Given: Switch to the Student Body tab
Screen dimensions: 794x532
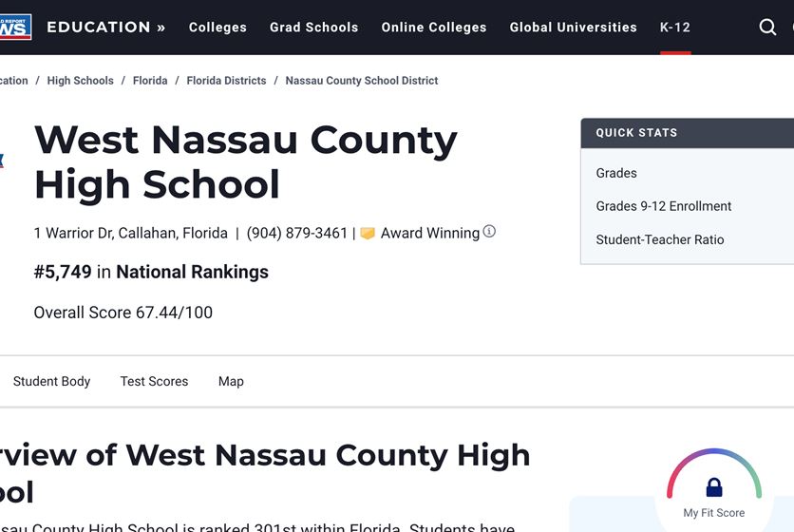Looking at the screenshot, I should [x=51, y=381].
